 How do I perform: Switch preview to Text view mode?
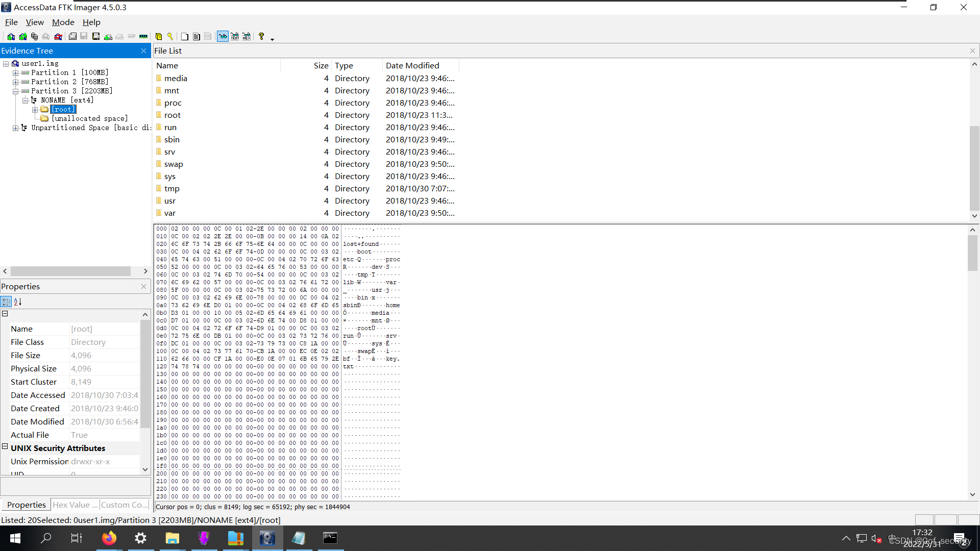[235, 37]
